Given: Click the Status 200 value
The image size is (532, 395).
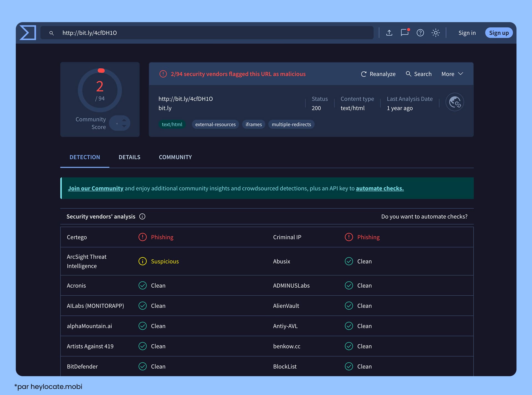Looking at the screenshot, I should click(x=316, y=108).
